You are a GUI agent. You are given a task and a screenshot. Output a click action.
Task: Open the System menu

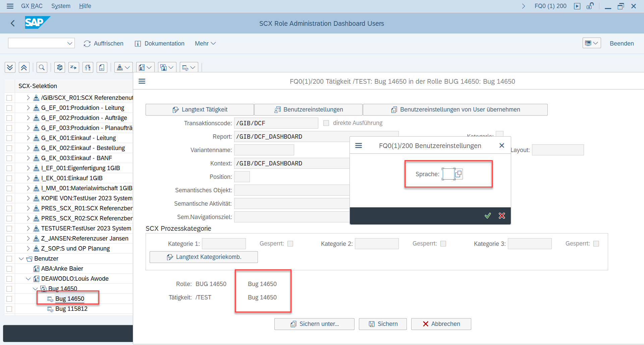[61, 6]
